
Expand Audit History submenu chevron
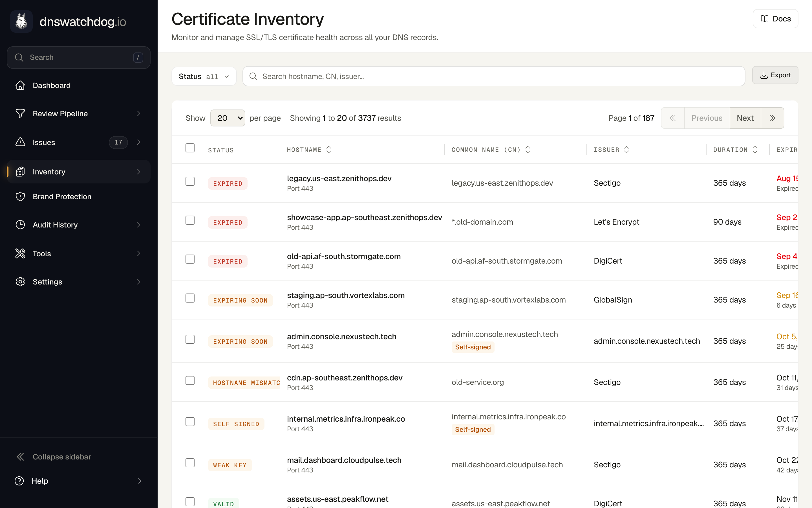click(139, 225)
